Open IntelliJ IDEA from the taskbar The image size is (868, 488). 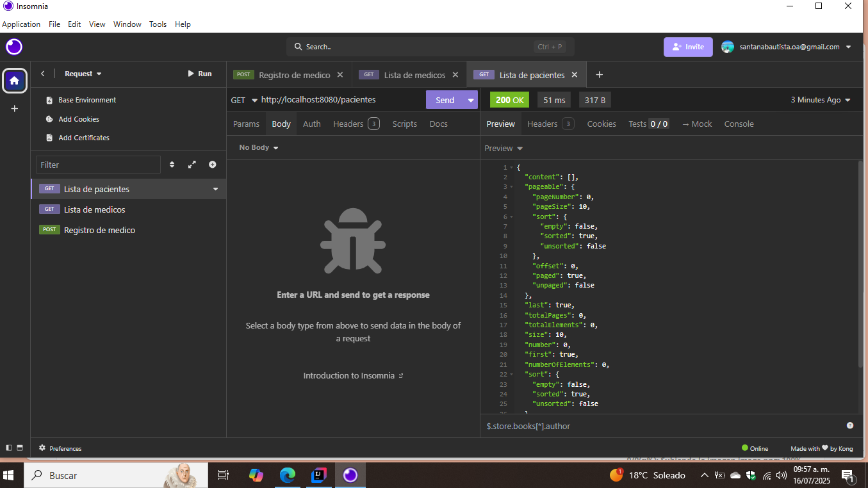[319, 475]
